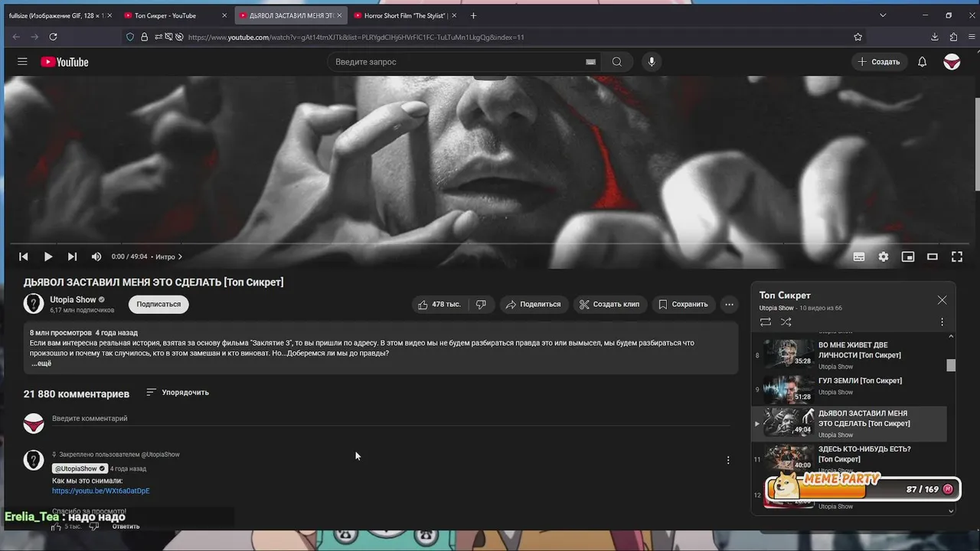
Task: Show site security lock info
Action: [x=144, y=37]
